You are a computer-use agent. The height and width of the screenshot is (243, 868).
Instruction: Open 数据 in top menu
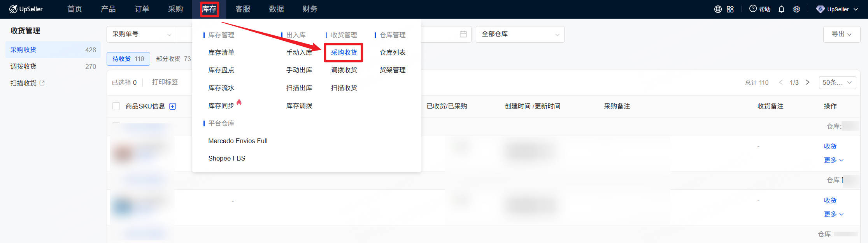pyautogui.click(x=276, y=9)
